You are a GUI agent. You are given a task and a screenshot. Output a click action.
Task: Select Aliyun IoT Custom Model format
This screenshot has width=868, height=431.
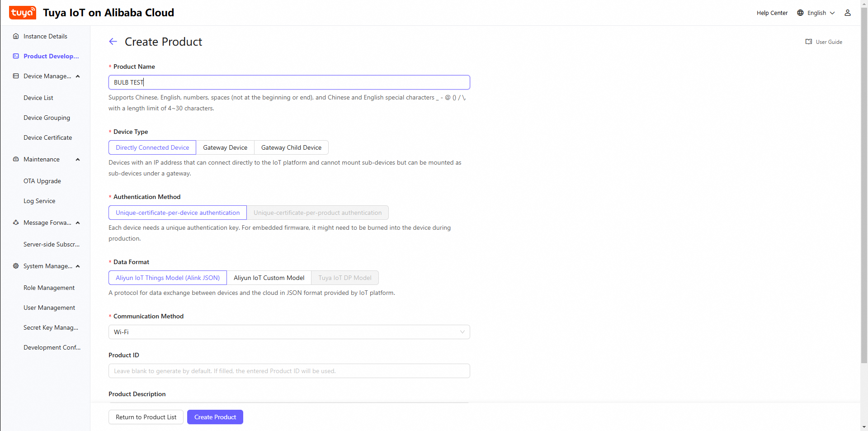click(x=269, y=278)
